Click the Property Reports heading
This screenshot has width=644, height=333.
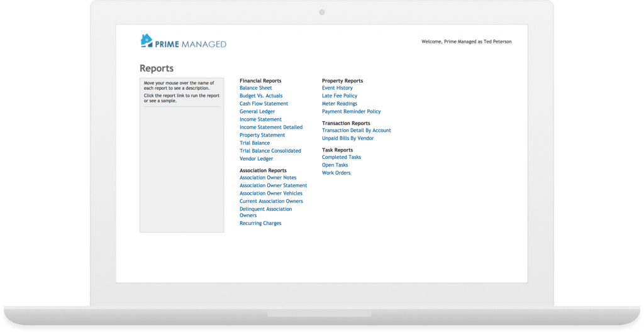[x=343, y=81]
